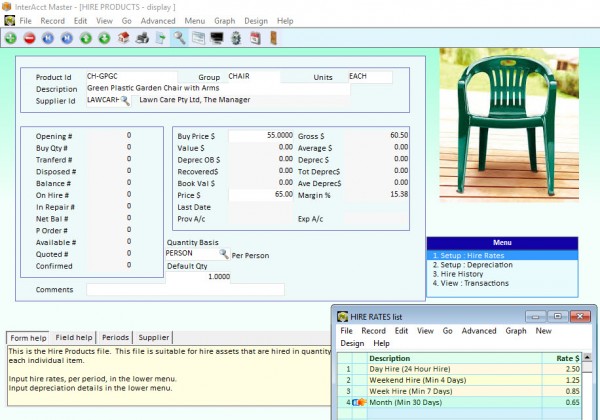Open Design menu in HIRE RATES list
Viewport: 600px width, 420px height.
(x=352, y=343)
